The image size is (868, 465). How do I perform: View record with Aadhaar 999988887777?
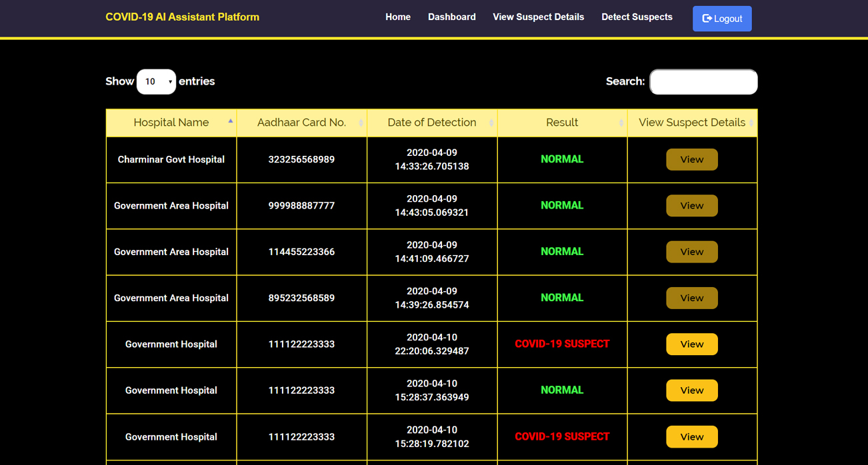click(x=691, y=206)
